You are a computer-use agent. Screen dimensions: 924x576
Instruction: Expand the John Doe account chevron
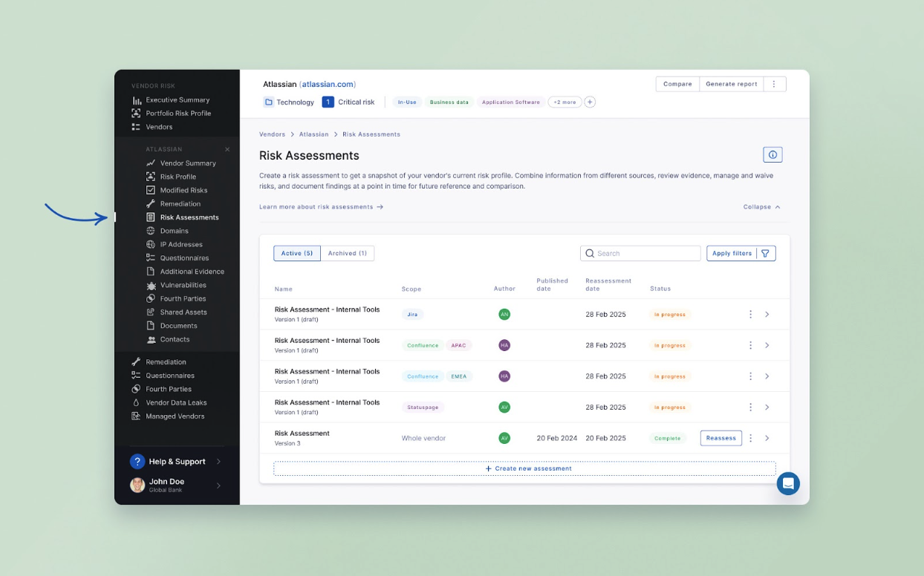[x=218, y=486]
